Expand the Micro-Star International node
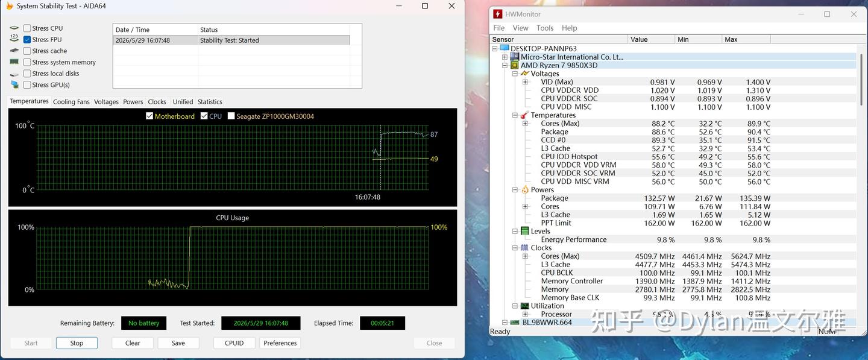Image resolution: width=868 pixels, height=360 pixels. pyautogui.click(x=505, y=57)
